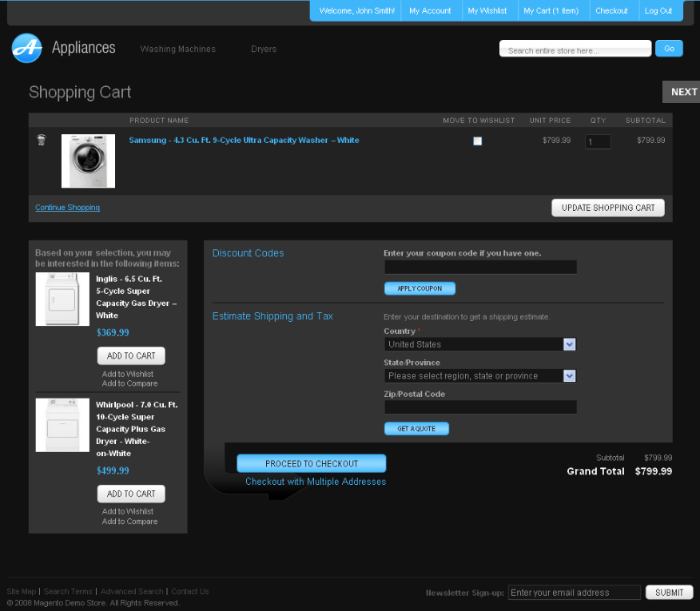This screenshot has height=611, width=700.
Task: Select Checkout in the top navigation
Action: (611, 10)
